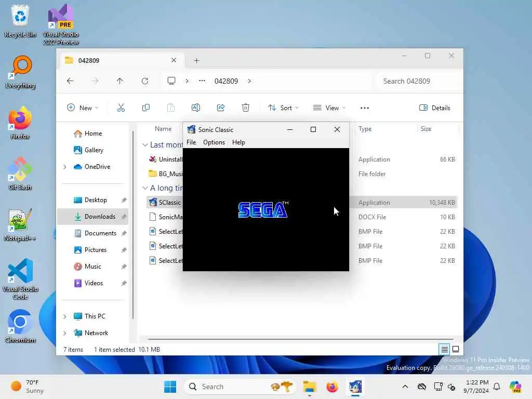The image size is (532, 399).
Task: Refresh the Explorer folder view
Action: 145,81
